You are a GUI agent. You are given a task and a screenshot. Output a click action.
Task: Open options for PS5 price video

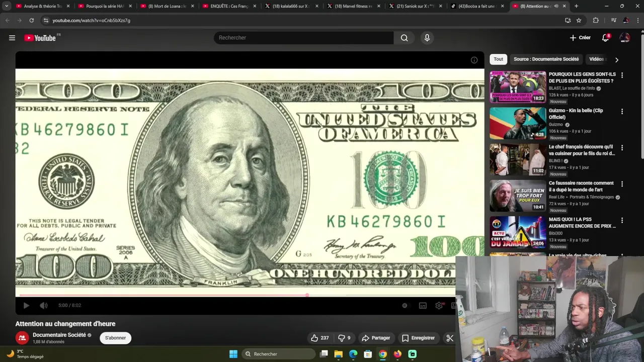point(622,220)
